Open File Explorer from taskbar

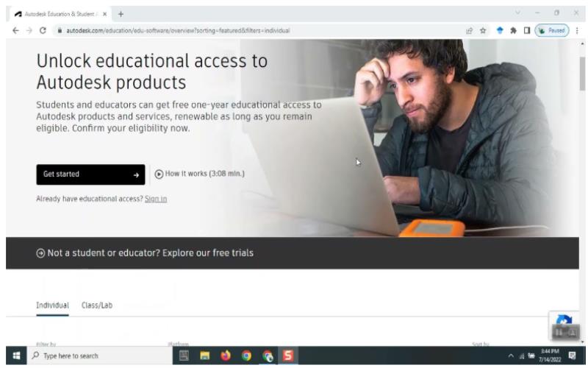click(205, 355)
